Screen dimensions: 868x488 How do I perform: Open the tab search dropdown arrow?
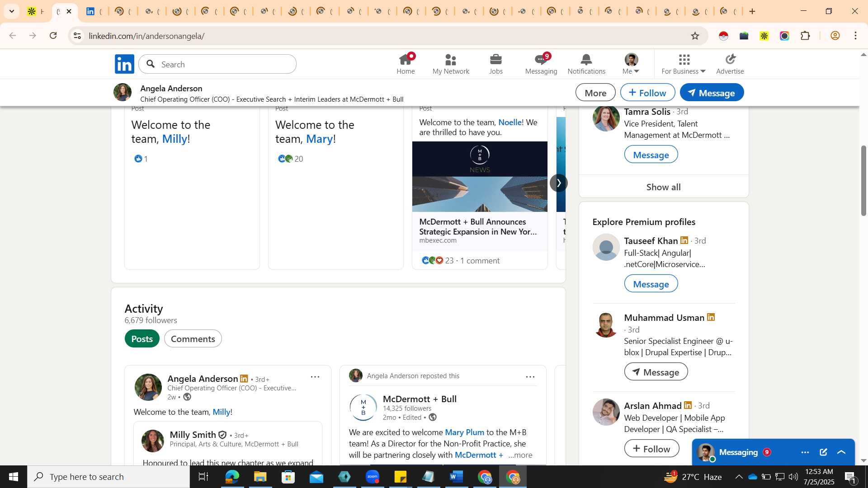tap(12, 11)
